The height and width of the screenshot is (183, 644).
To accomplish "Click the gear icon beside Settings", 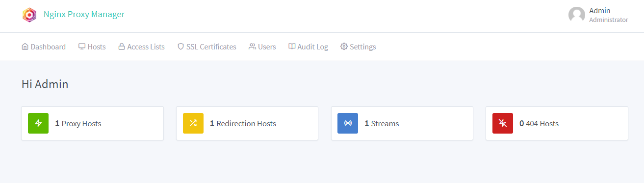I will click(x=344, y=46).
